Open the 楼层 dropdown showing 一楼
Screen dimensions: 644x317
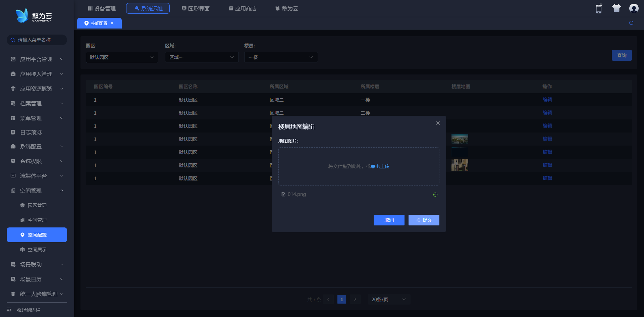pyautogui.click(x=281, y=57)
